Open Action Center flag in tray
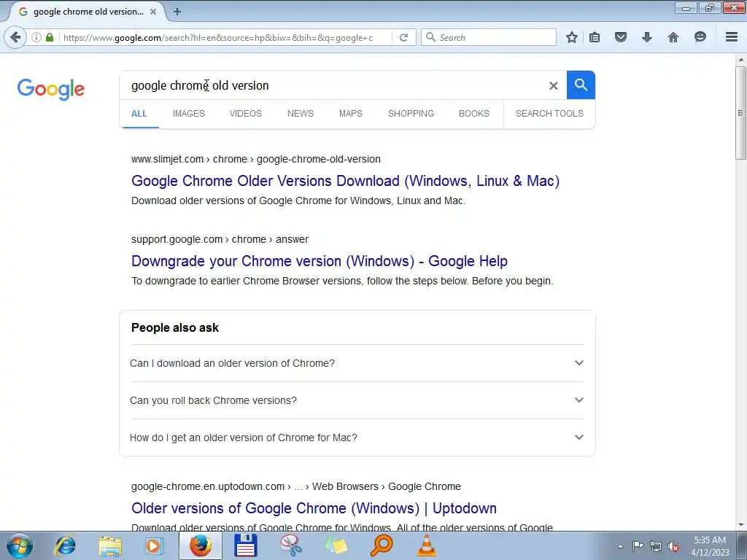 coord(638,546)
